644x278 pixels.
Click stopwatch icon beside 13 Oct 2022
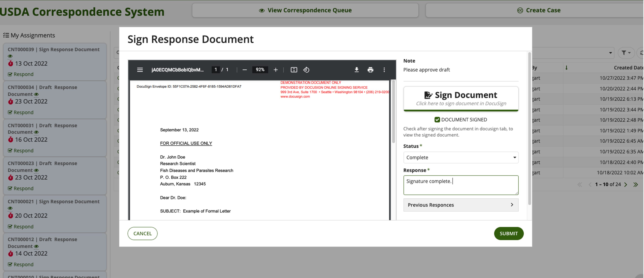pos(11,63)
